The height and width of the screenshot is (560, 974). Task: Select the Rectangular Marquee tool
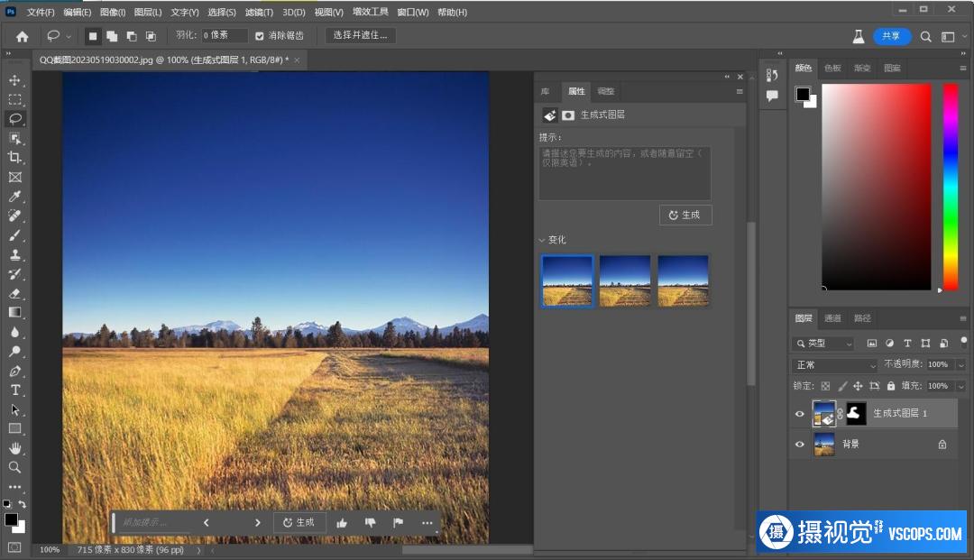[x=15, y=99]
